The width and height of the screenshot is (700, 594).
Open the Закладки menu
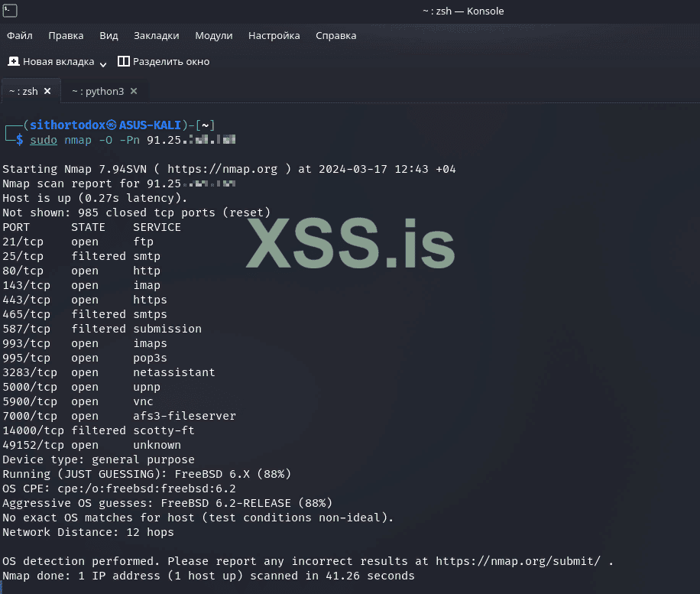click(x=156, y=36)
